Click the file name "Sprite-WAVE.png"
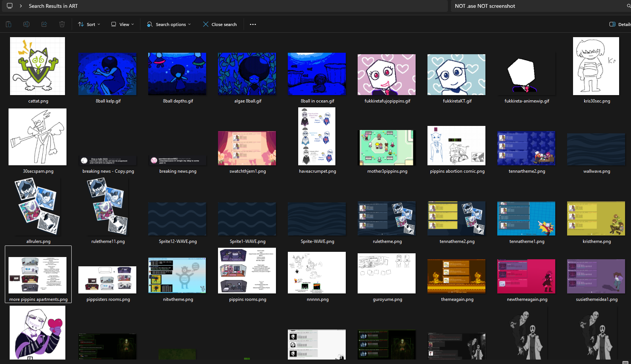 318,241
